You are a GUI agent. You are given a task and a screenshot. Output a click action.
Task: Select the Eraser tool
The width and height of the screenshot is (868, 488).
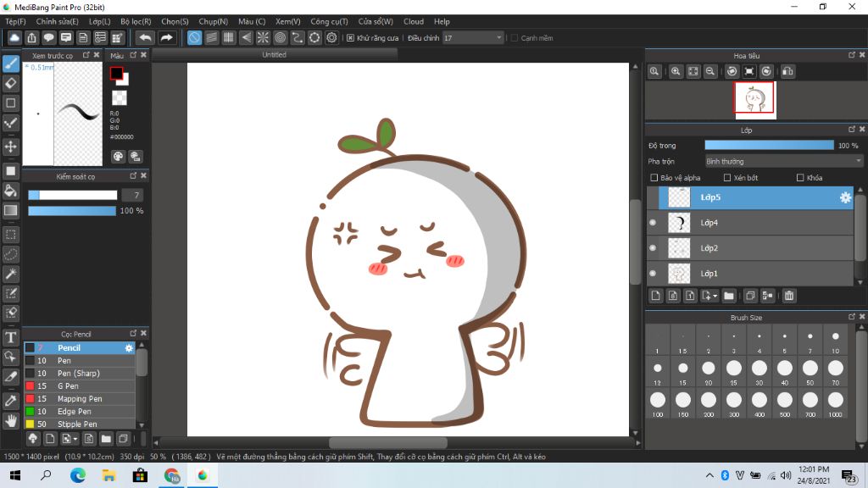(x=11, y=84)
